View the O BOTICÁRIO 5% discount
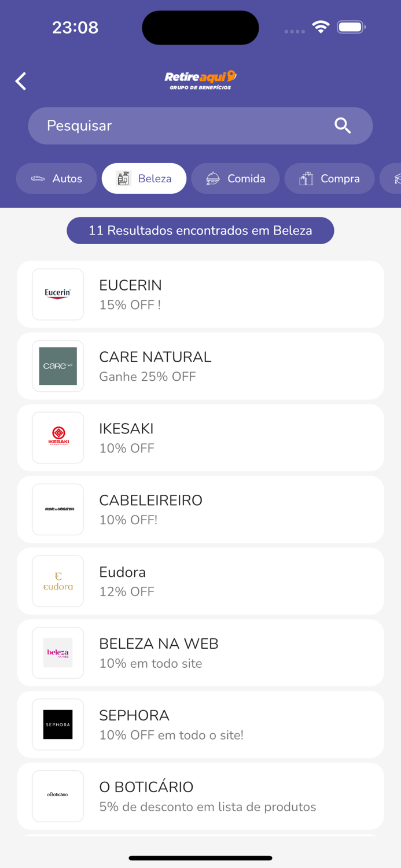 (200, 796)
